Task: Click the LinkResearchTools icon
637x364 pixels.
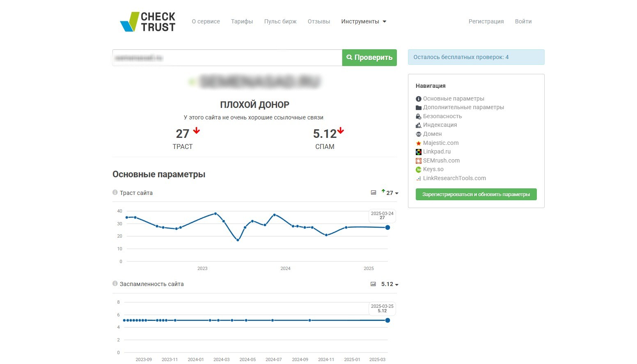Action: [419, 179]
